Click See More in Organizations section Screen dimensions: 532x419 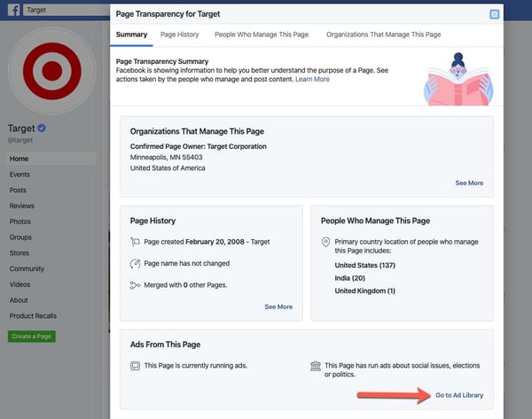point(469,183)
